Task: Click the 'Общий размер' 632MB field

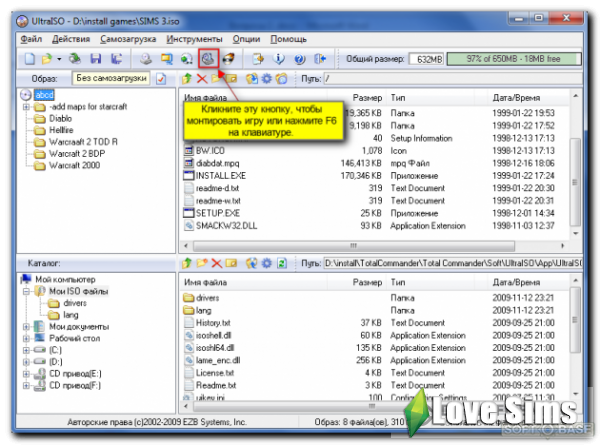Action: coord(426,59)
